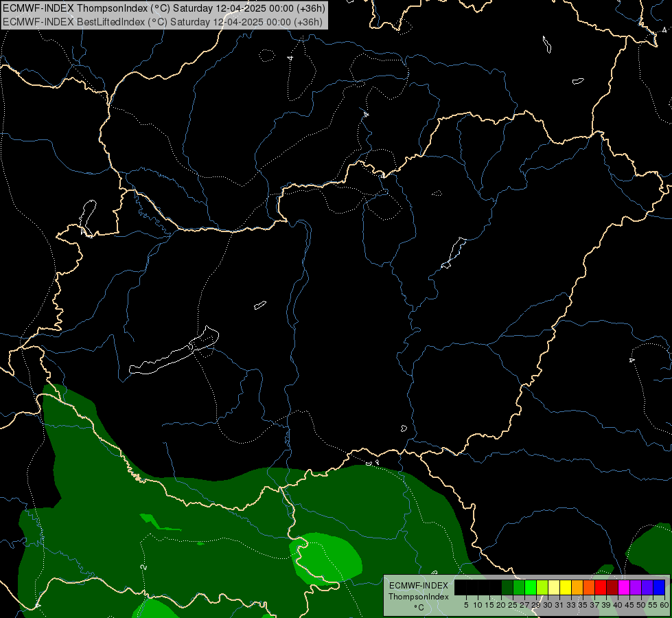This screenshot has height=618, width=672.
Task: Select the yellow-green 29–30 legend swatch
Action: point(542,587)
